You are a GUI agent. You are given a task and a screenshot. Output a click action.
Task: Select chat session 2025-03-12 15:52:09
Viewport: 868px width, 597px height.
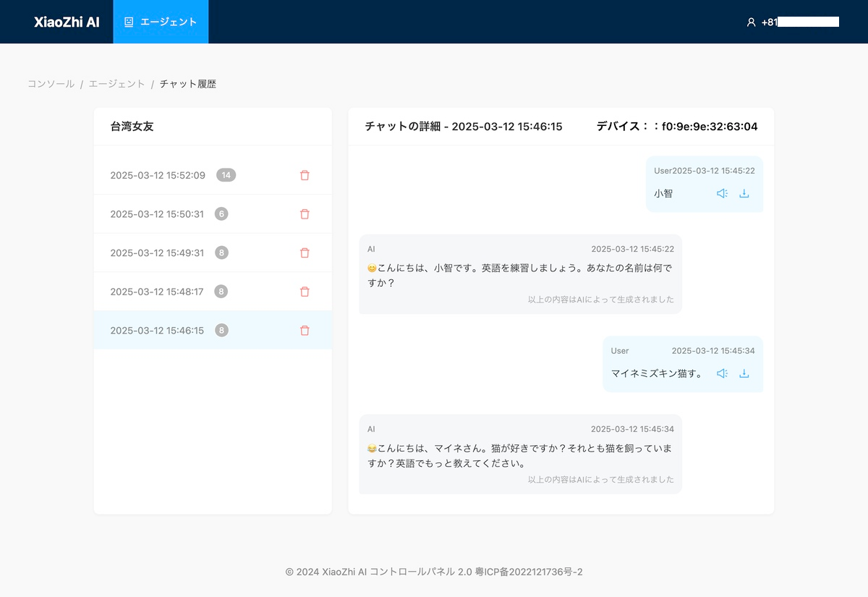(x=213, y=175)
